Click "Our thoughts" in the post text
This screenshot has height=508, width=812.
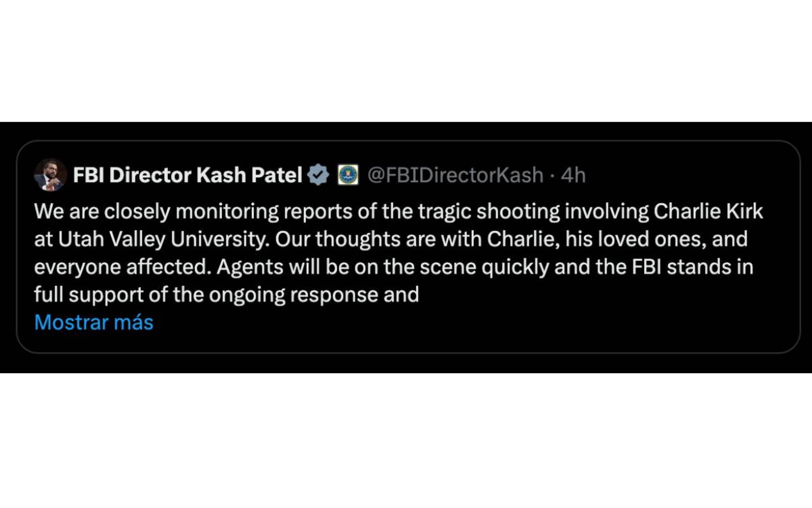(x=337, y=239)
